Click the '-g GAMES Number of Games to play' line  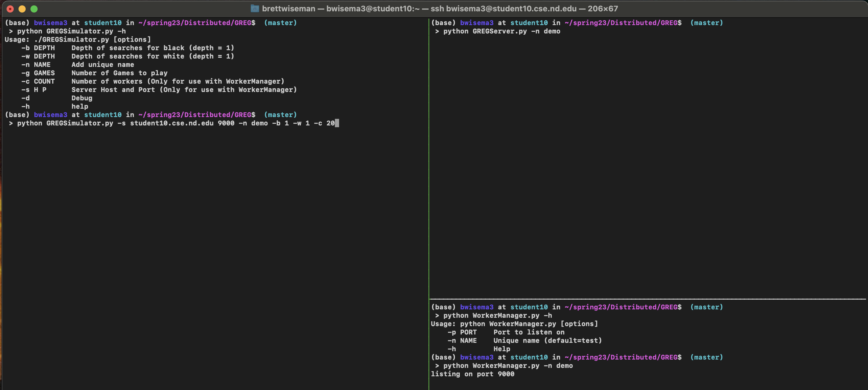click(94, 73)
